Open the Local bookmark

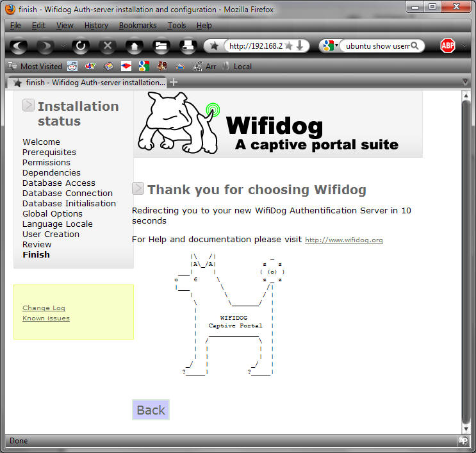[237, 66]
